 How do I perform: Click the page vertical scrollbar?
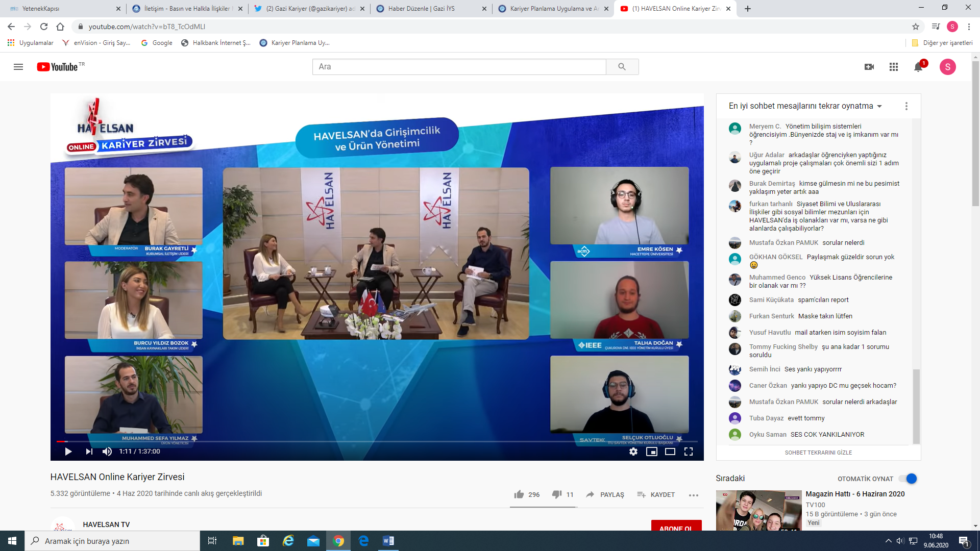[x=975, y=134]
